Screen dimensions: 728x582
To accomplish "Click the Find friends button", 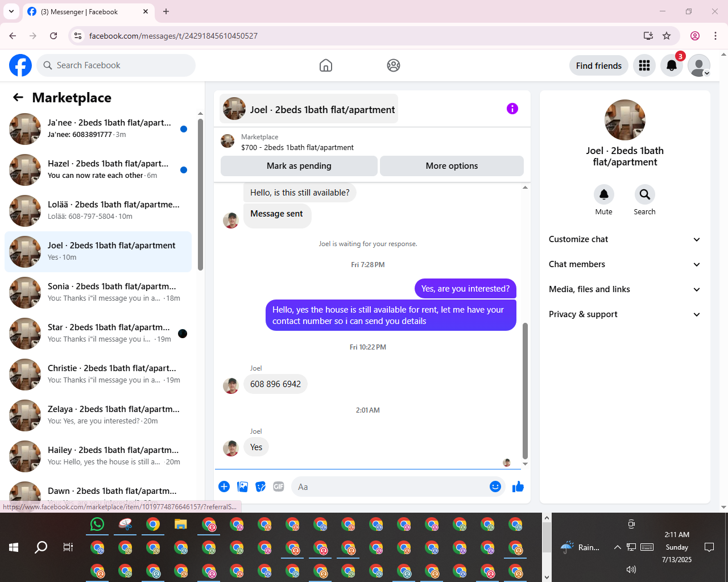I will pos(599,65).
